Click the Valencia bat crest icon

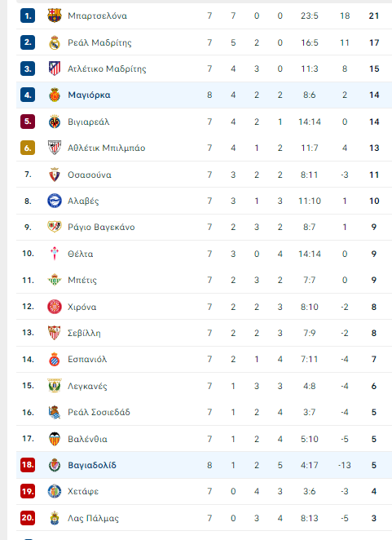click(55, 439)
